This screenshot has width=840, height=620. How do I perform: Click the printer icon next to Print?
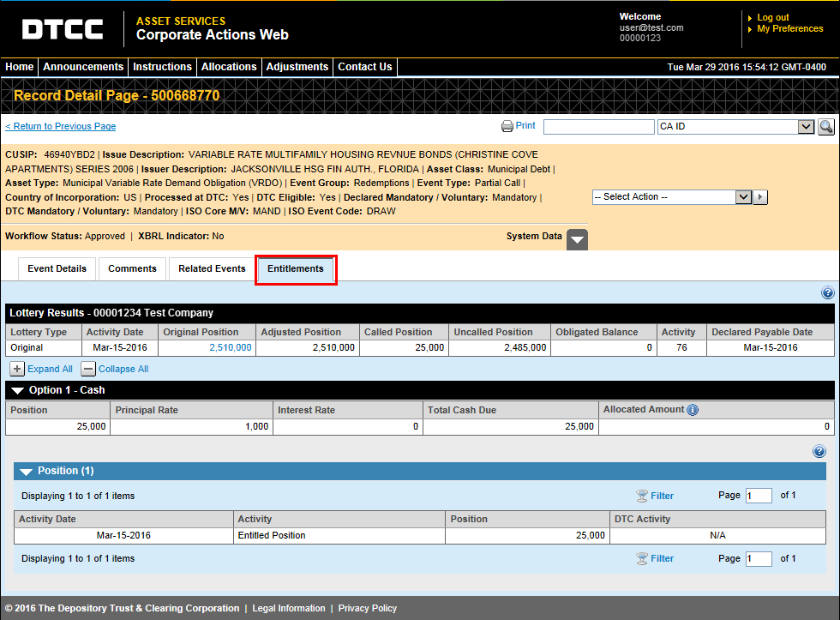(x=507, y=126)
